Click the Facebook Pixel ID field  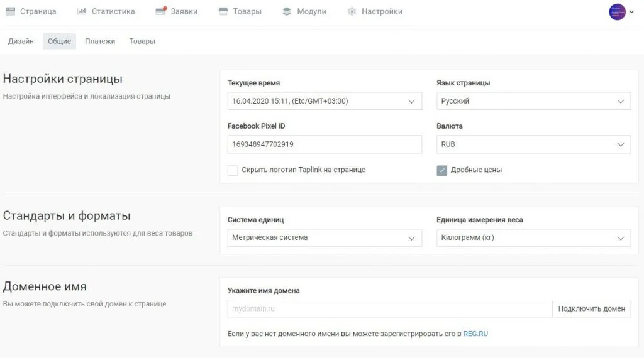tap(325, 144)
